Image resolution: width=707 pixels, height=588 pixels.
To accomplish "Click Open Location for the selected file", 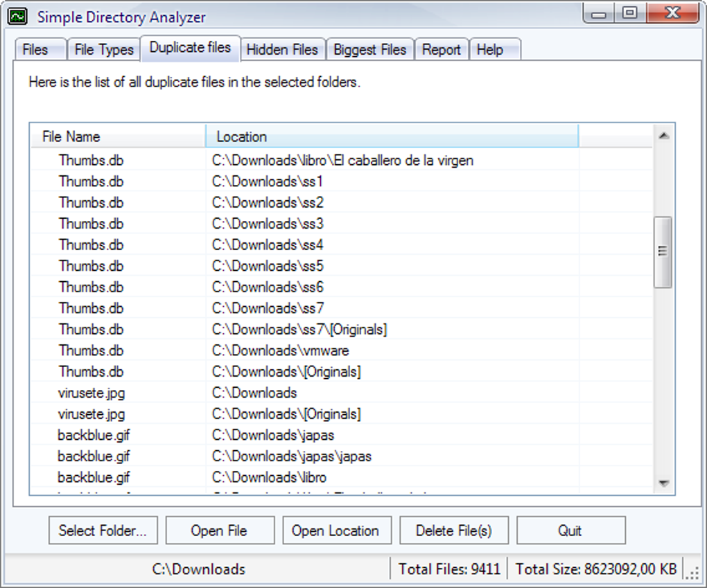I will click(x=337, y=530).
